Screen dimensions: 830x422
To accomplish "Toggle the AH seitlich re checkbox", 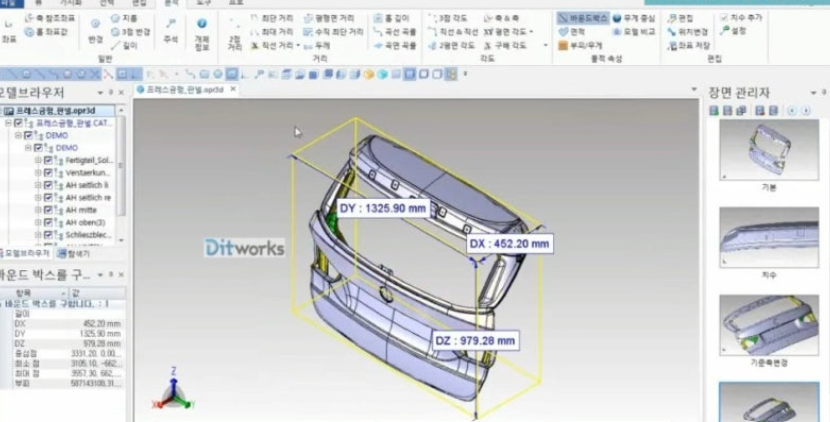I will tap(48, 197).
